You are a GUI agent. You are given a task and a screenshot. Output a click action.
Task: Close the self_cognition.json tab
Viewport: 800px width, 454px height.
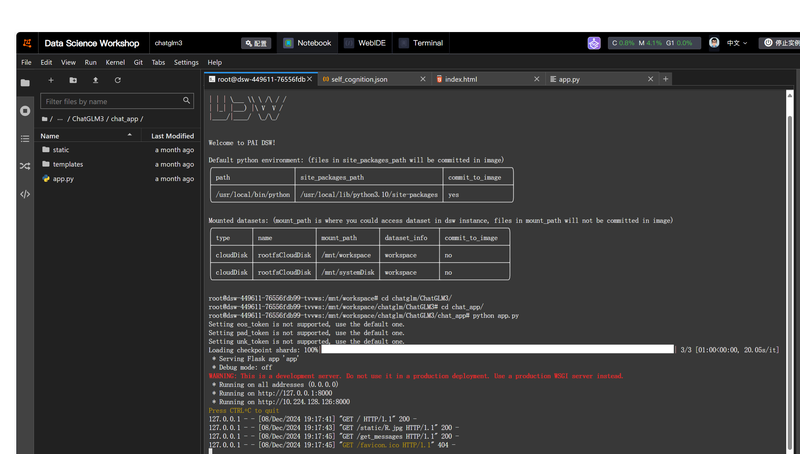(x=423, y=79)
